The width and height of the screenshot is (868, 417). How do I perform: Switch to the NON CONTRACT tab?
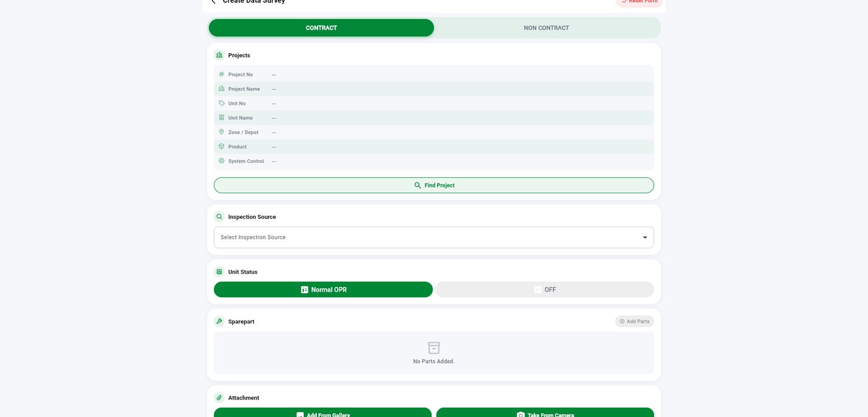[546, 28]
